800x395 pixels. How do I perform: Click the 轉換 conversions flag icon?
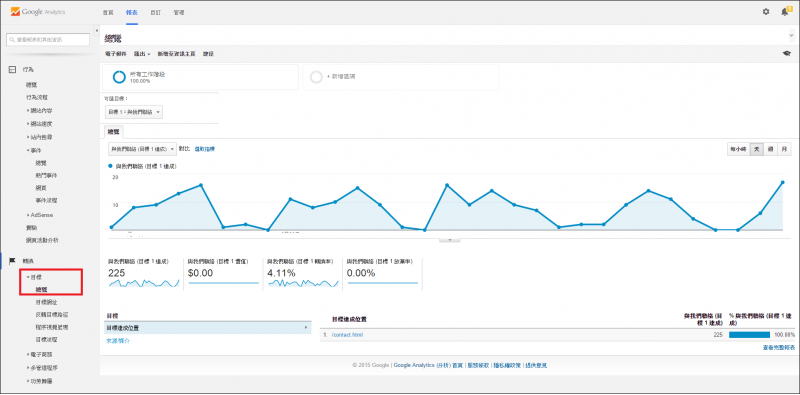pos(13,260)
